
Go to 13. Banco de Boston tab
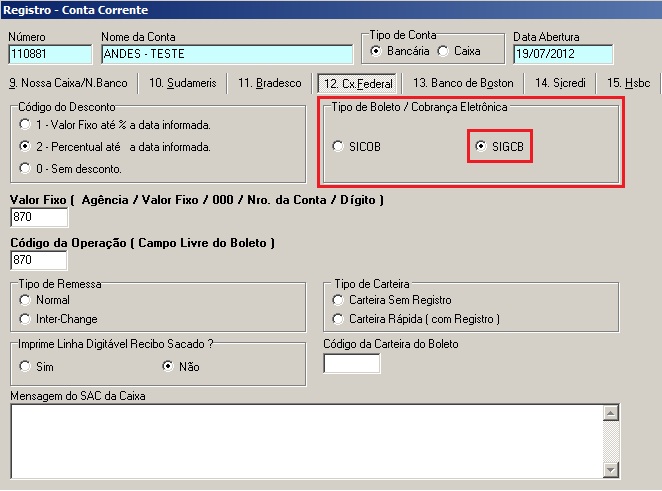(x=463, y=83)
